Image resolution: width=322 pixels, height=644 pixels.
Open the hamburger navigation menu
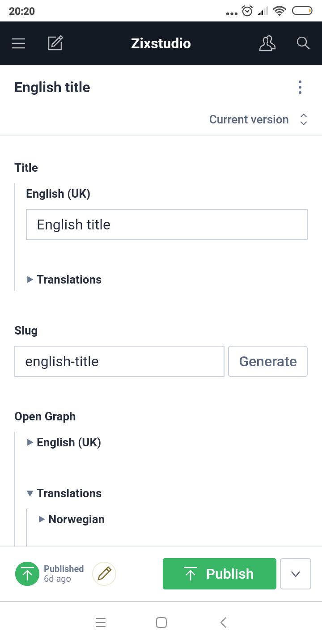coord(18,43)
